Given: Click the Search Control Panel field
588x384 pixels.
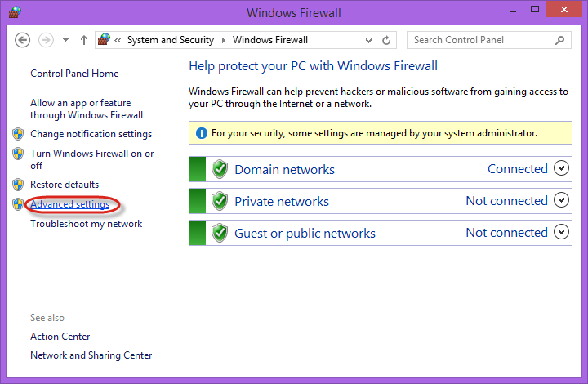Looking at the screenshot, I should (x=480, y=40).
